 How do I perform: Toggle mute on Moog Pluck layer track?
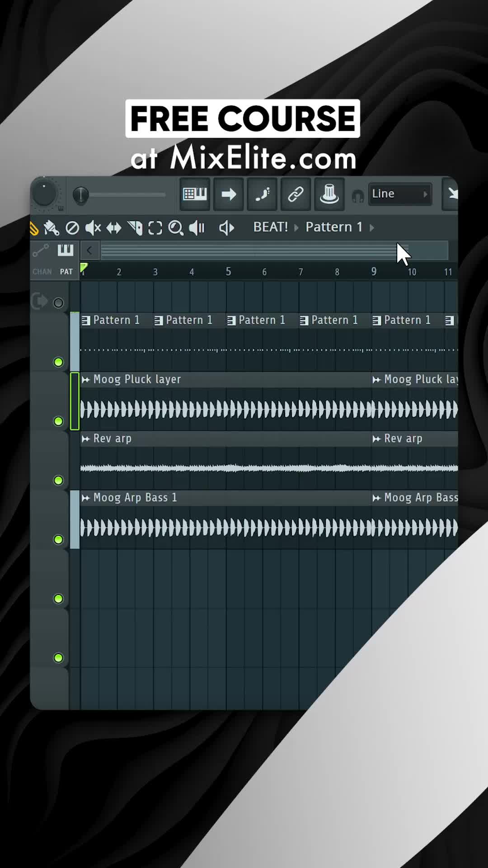[58, 421]
